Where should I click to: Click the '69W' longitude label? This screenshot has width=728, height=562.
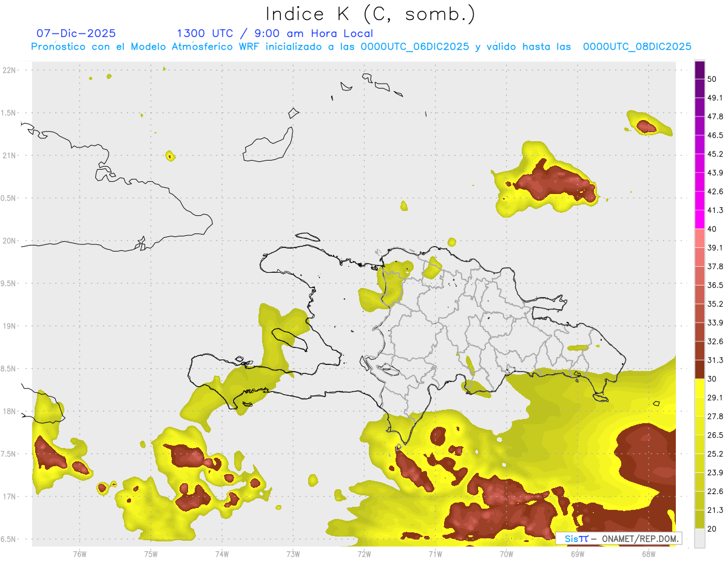pyautogui.click(x=578, y=554)
